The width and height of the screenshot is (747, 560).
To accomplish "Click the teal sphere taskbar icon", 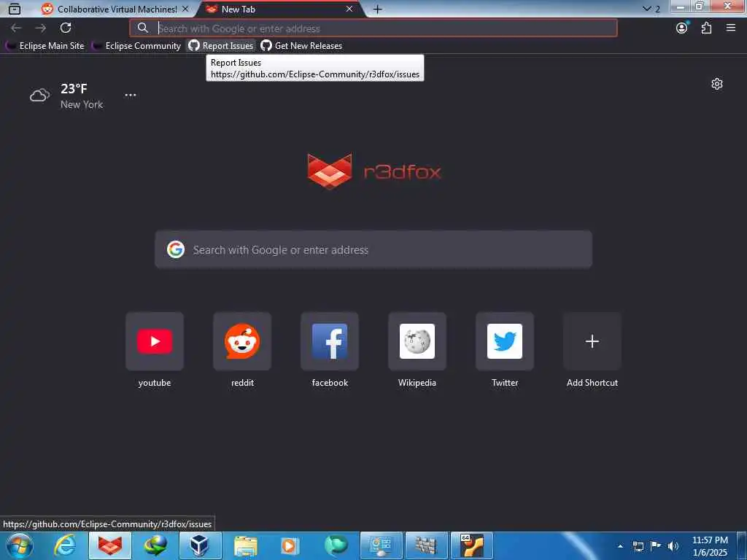I will point(336,545).
